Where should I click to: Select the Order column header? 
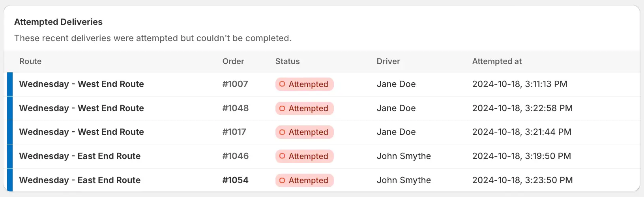(233, 61)
